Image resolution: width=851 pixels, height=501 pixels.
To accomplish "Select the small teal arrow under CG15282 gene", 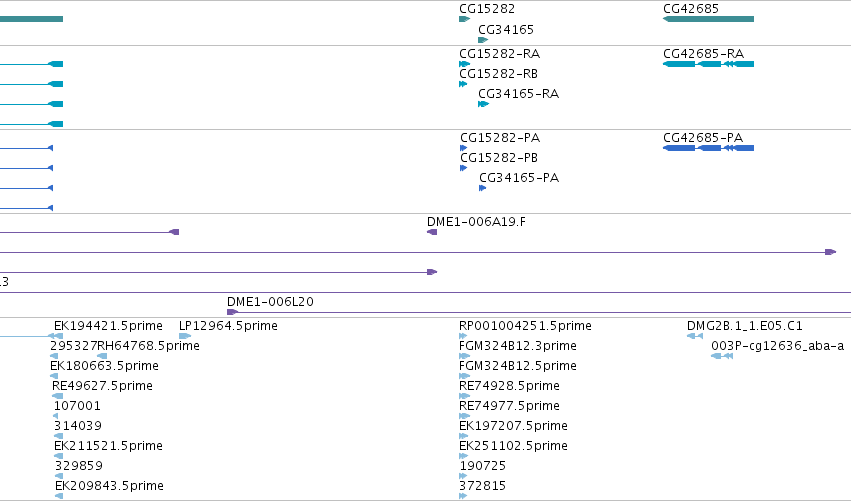I will [x=464, y=19].
